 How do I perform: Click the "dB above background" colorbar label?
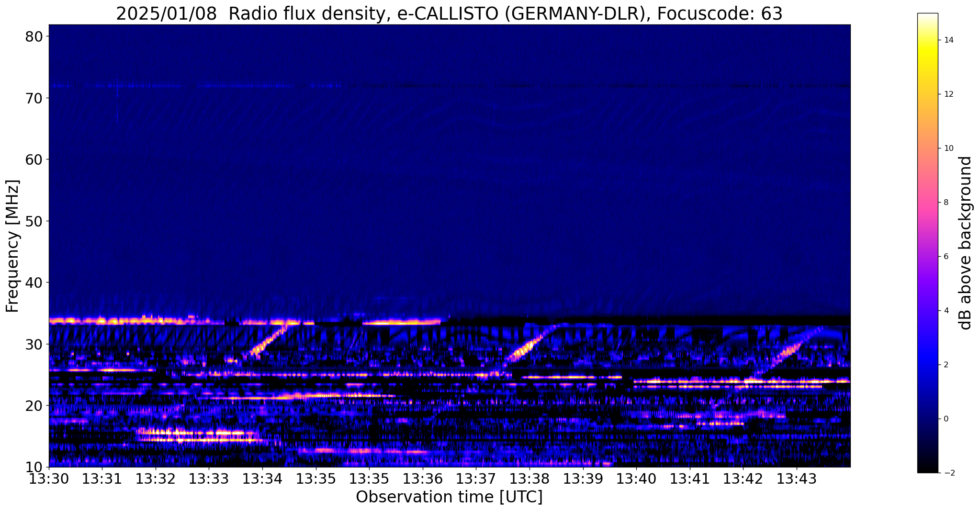pos(966,243)
